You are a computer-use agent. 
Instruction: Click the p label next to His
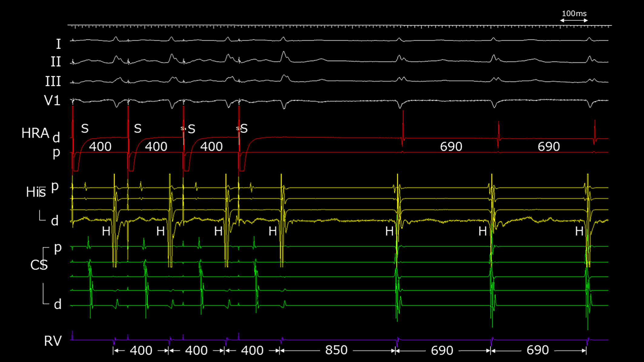(55, 187)
